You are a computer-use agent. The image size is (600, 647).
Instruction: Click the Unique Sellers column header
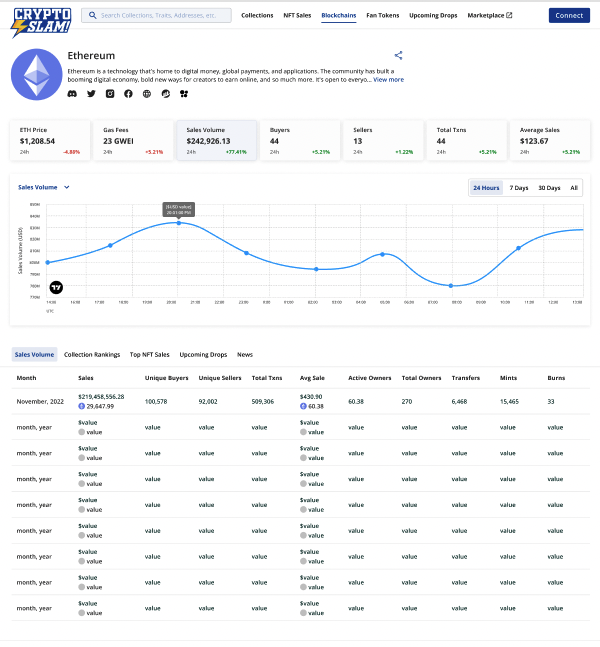click(220, 378)
